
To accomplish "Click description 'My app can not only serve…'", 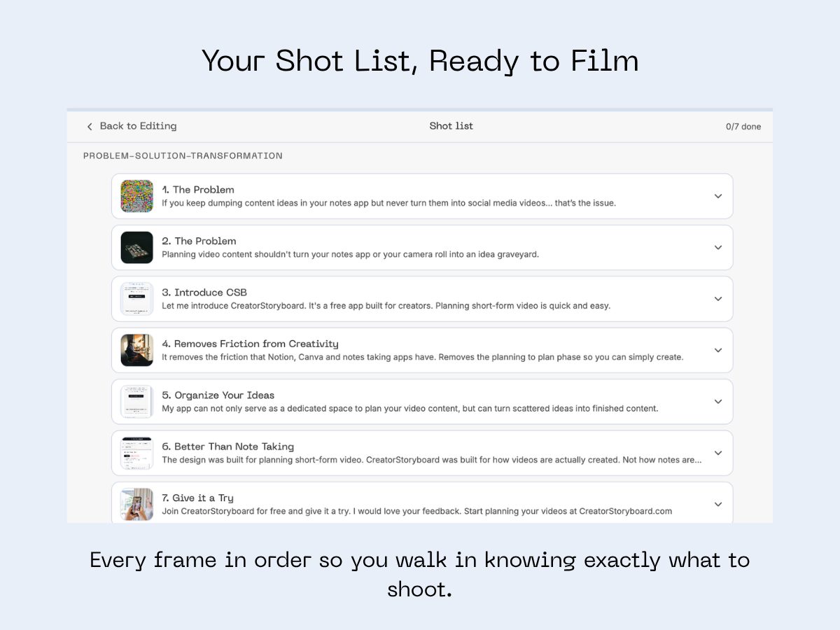I will point(410,408).
